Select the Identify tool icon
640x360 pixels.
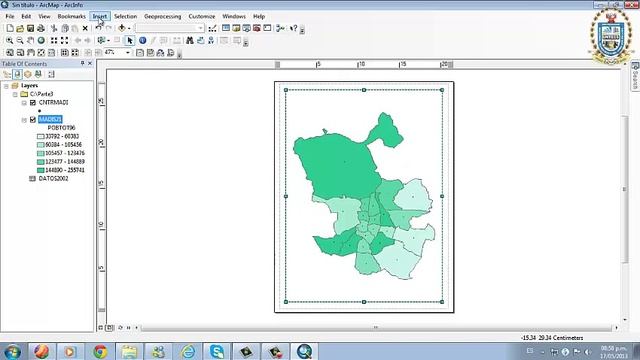pyautogui.click(x=142, y=40)
